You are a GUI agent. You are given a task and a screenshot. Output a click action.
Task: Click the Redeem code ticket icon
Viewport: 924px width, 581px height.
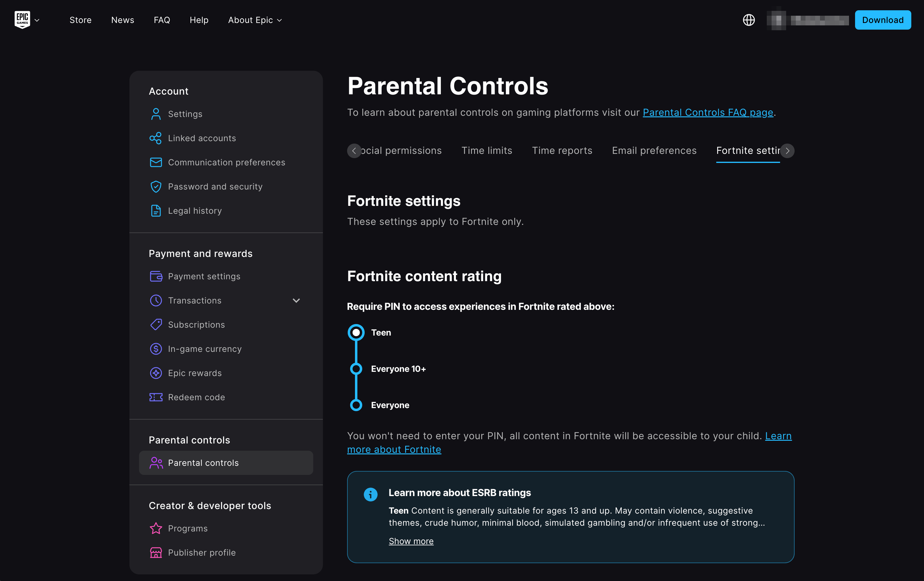coord(156,397)
